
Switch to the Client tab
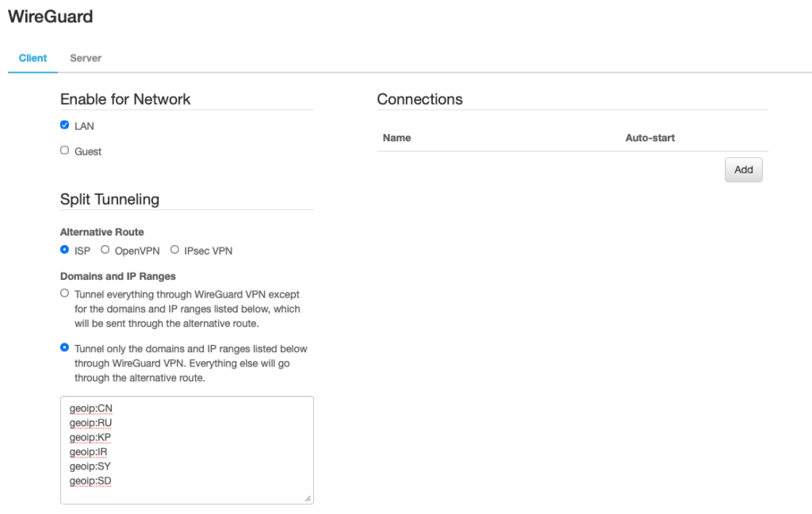[33, 58]
